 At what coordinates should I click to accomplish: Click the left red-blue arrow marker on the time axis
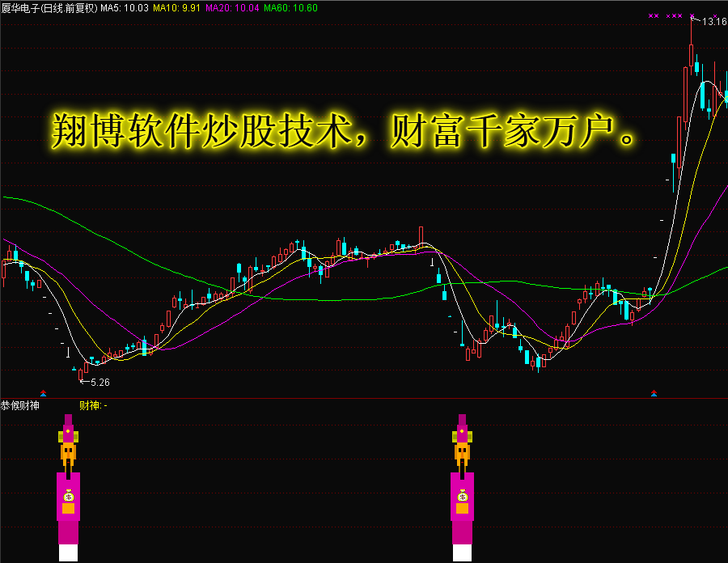pos(43,393)
